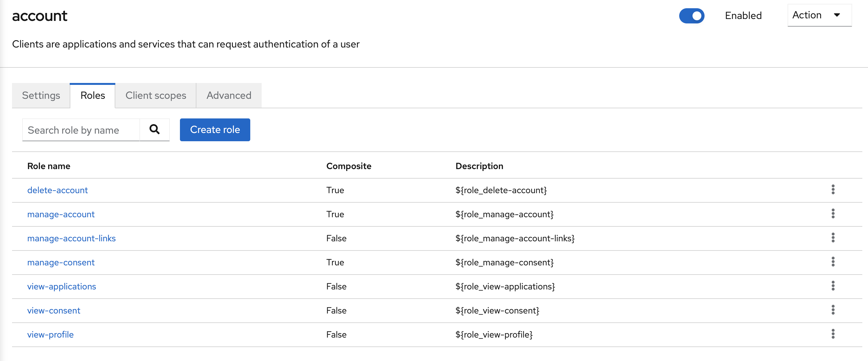Focus the Search role by name field
Image resolution: width=868 pixels, height=361 pixels.
tap(81, 130)
